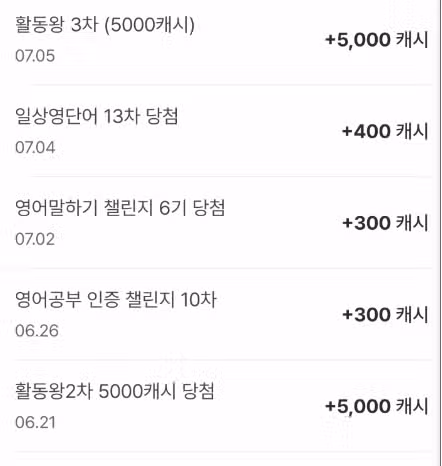Select 영어공부 인증 챌린지 10차 entry
Image resolution: width=442 pixels, height=466 pixels.
click(x=220, y=314)
